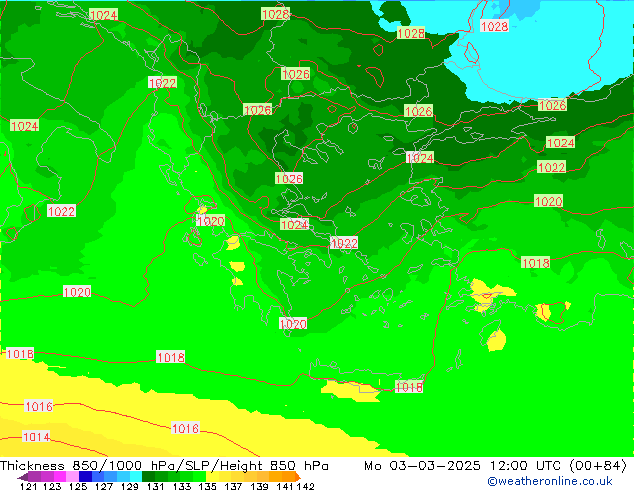Click the legend value 125
The image size is (634, 490).
tap(78, 486)
